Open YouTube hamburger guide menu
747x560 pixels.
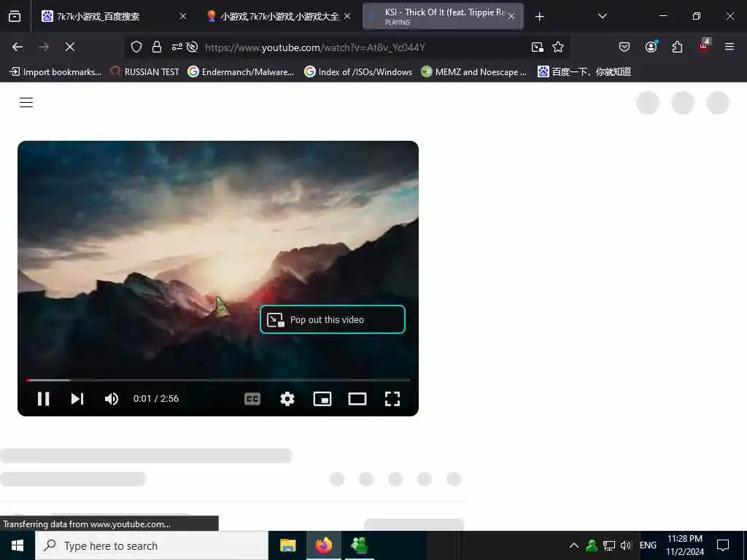coord(26,102)
